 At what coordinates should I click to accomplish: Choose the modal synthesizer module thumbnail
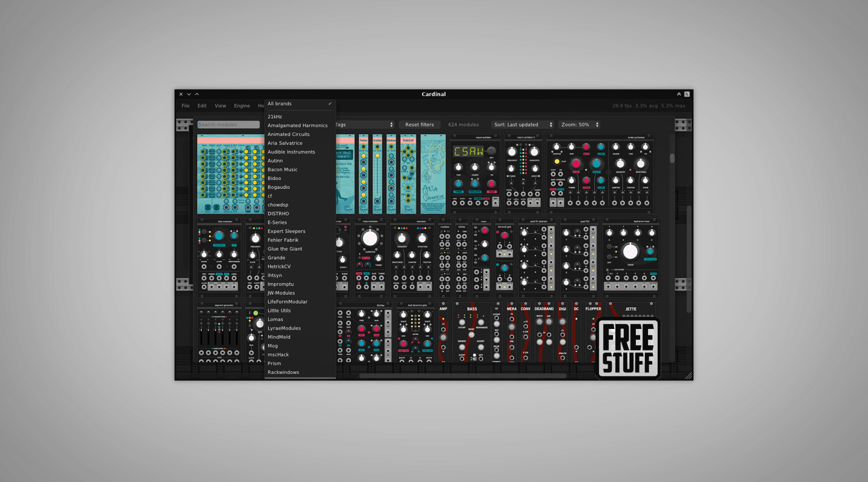[x=600, y=174]
